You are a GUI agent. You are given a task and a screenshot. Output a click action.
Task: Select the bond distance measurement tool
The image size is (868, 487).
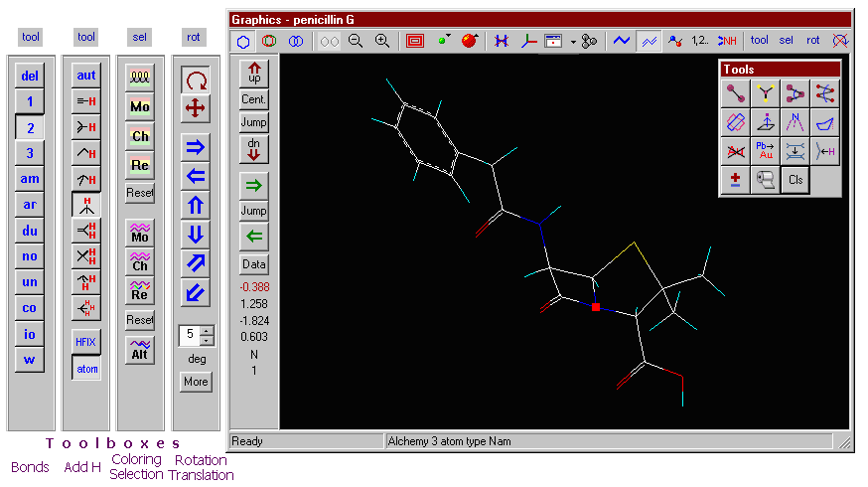(736, 93)
